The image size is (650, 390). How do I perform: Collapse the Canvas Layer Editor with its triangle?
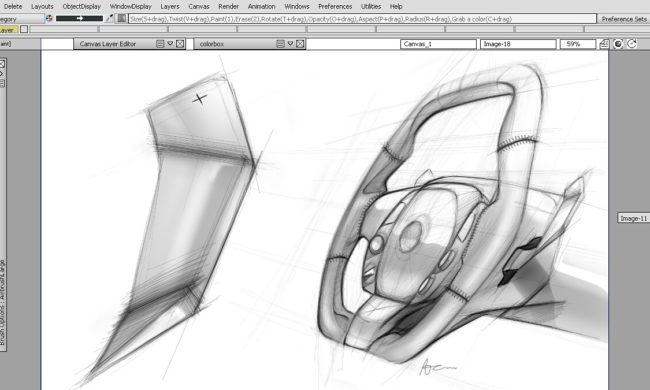[170, 44]
